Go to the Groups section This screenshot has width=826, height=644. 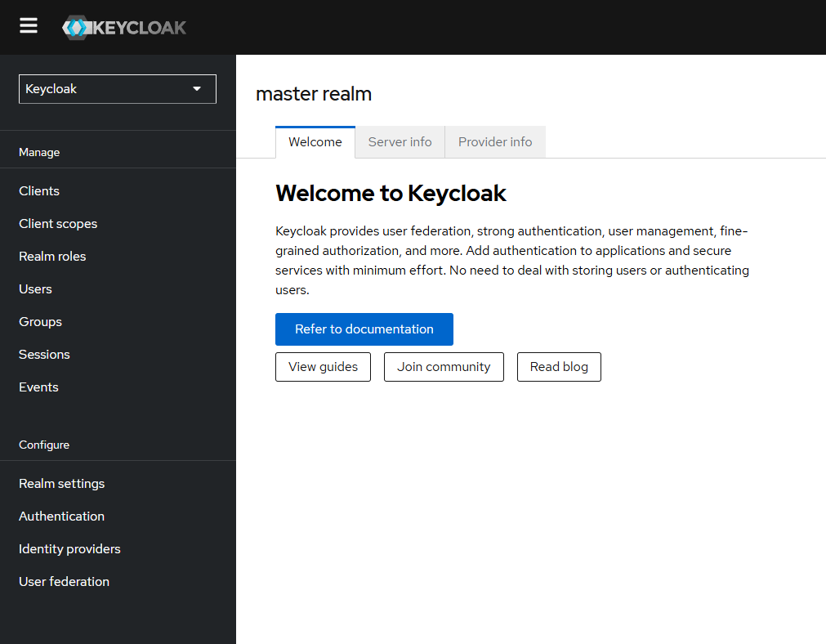pos(40,321)
